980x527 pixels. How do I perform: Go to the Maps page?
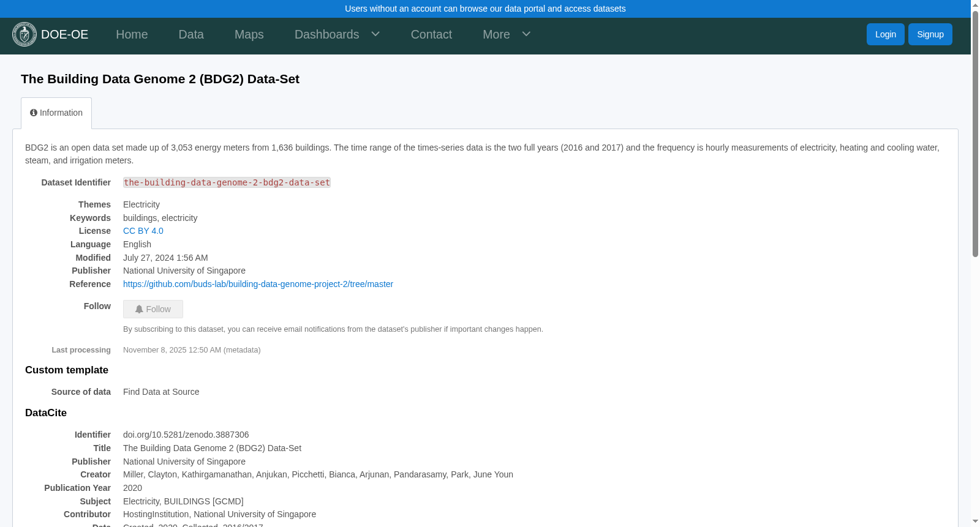point(249,34)
